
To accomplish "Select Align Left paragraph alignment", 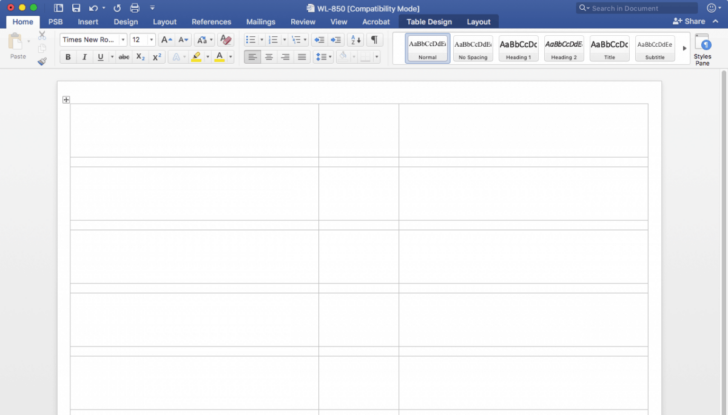I will 252,57.
